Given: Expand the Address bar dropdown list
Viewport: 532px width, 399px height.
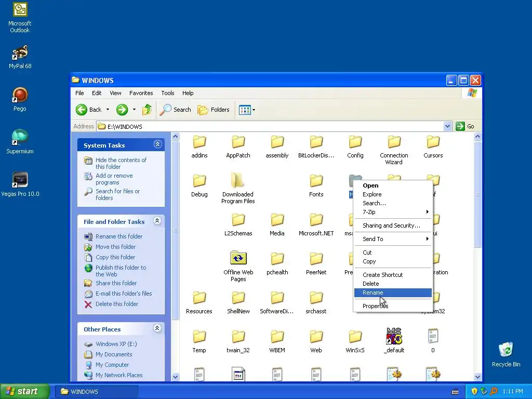Looking at the screenshot, I should pyautogui.click(x=447, y=126).
